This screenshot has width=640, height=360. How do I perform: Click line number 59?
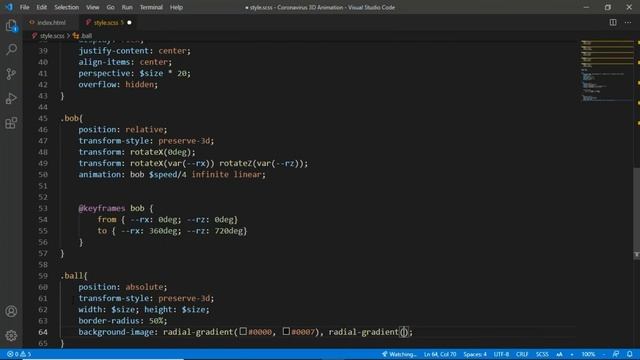(x=43, y=276)
